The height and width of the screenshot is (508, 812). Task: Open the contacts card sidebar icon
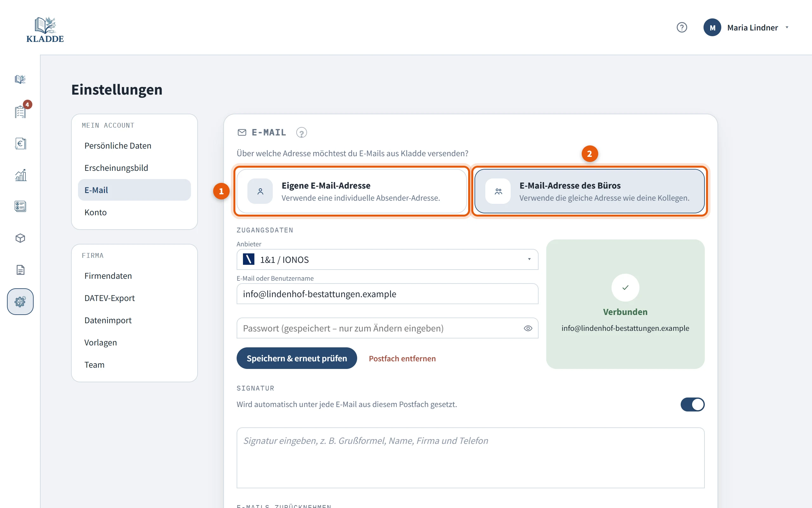tap(20, 206)
